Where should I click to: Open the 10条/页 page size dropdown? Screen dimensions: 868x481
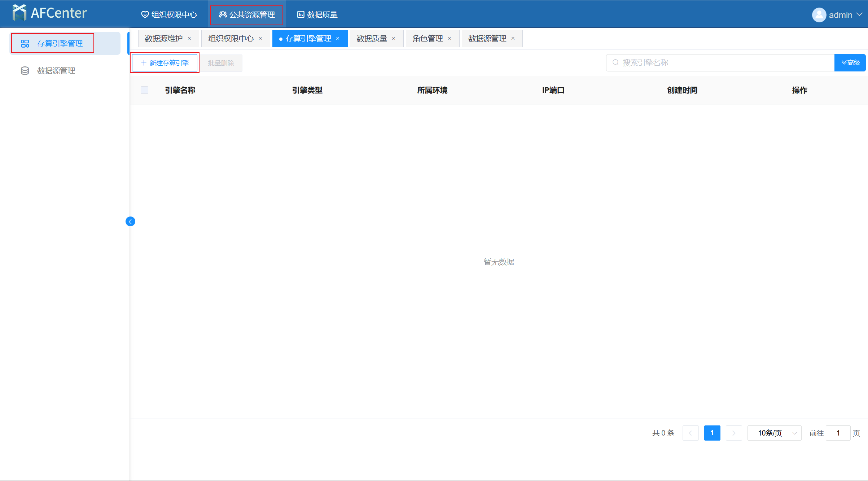[774, 433]
